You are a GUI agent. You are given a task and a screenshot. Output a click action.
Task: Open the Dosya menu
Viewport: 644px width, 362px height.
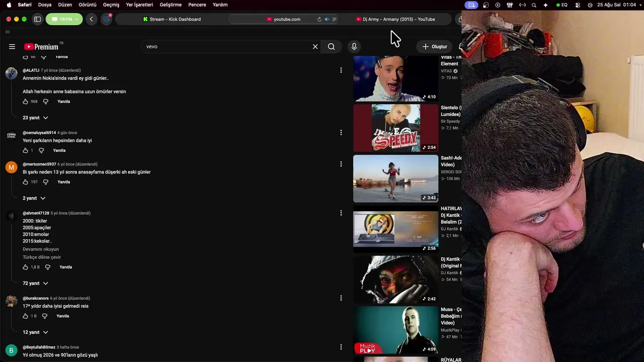(45, 5)
